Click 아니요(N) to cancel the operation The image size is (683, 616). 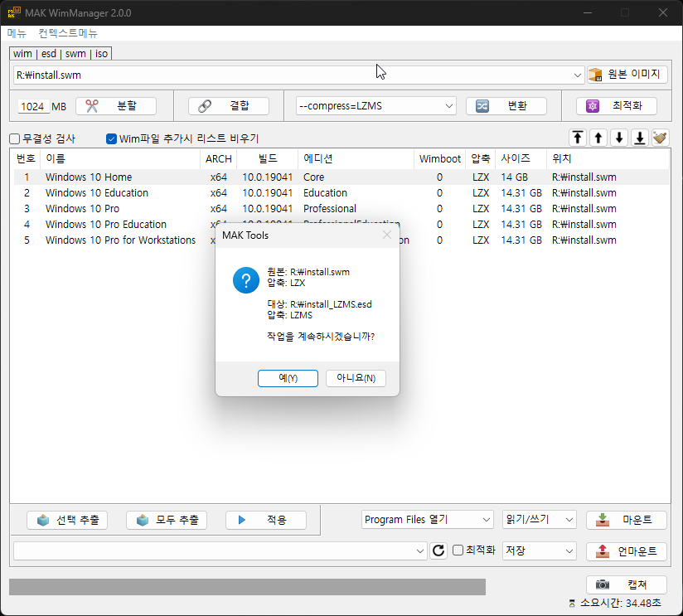click(x=356, y=378)
